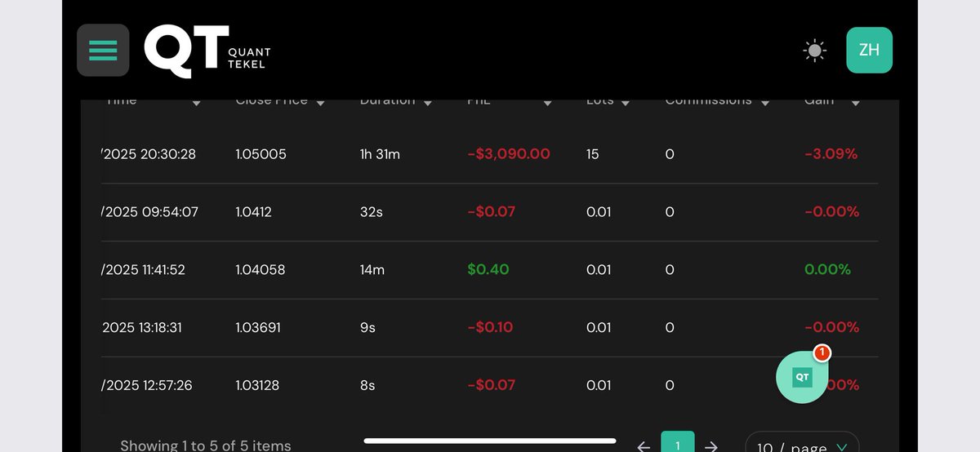This screenshot has height=452, width=980.
Task: Go to the next page arrow
Action: coord(711,446)
